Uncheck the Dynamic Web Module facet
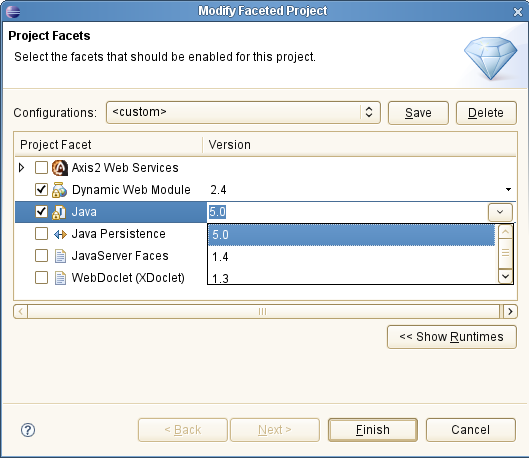 41,190
